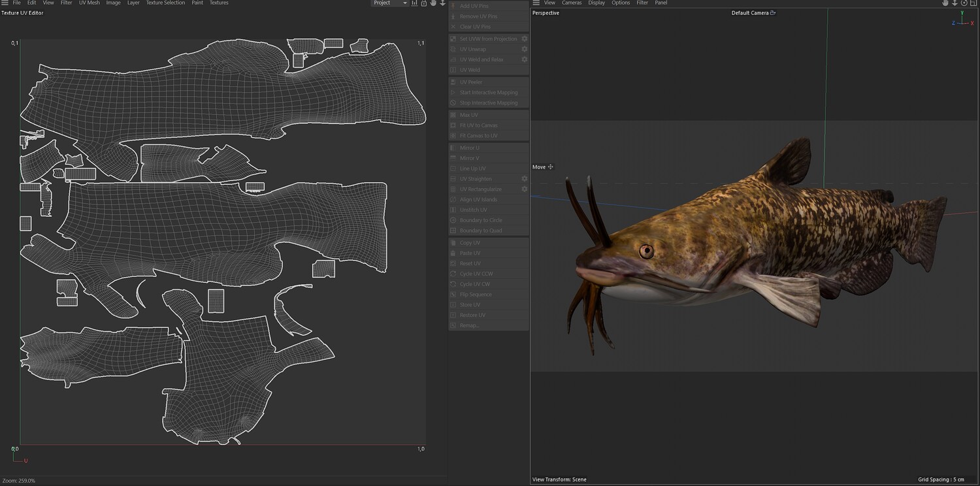The width and height of the screenshot is (980, 486).
Task: Open the Cameras menu in viewport
Action: point(572,3)
